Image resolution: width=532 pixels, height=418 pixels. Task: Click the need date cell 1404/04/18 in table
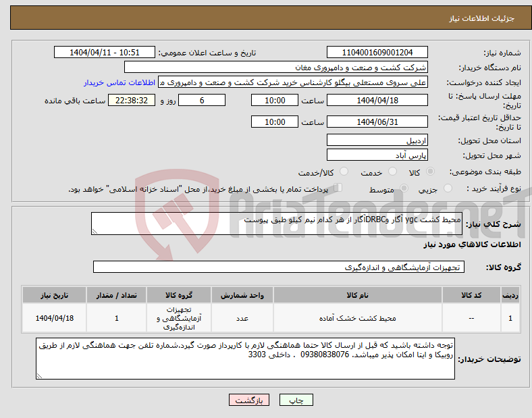point(54,318)
